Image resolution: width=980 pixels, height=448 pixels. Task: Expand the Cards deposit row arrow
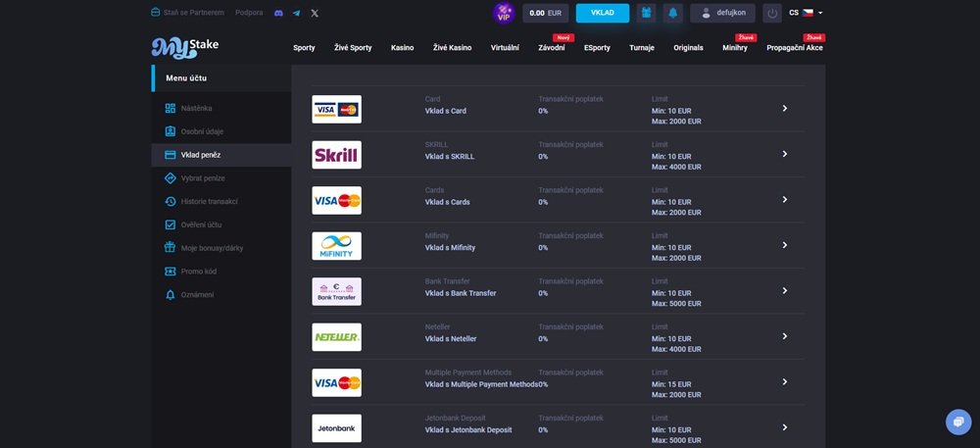point(785,199)
